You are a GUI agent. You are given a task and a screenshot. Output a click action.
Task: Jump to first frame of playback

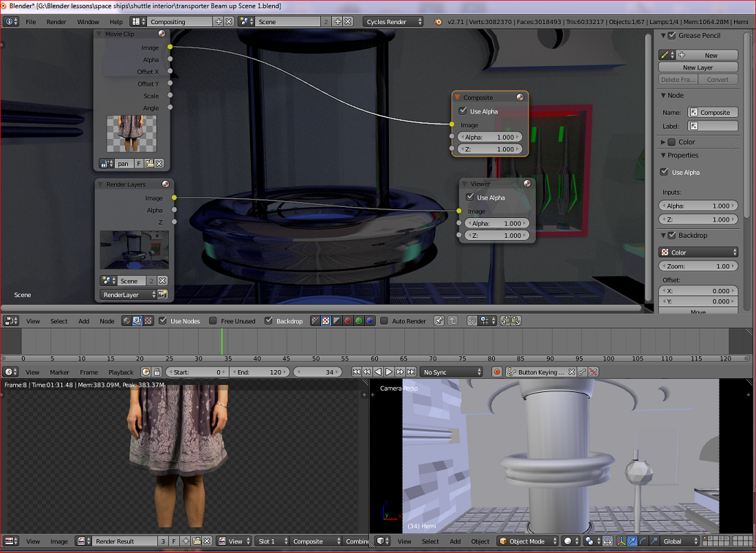[x=356, y=372]
